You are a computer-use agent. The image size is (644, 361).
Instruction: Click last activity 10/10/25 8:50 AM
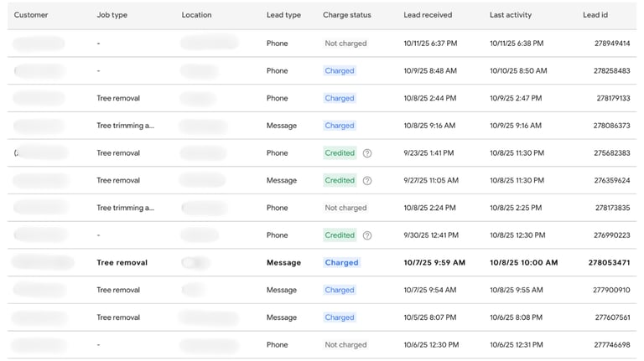point(518,71)
